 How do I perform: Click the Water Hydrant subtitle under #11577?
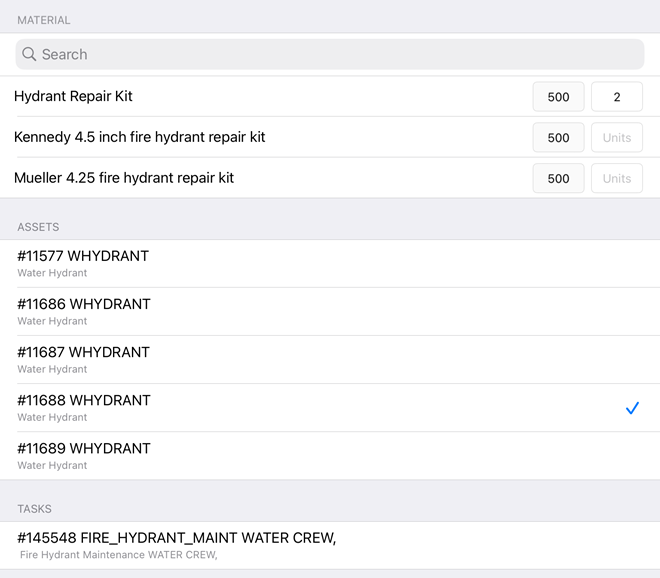pyautogui.click(x=52, y=273)
